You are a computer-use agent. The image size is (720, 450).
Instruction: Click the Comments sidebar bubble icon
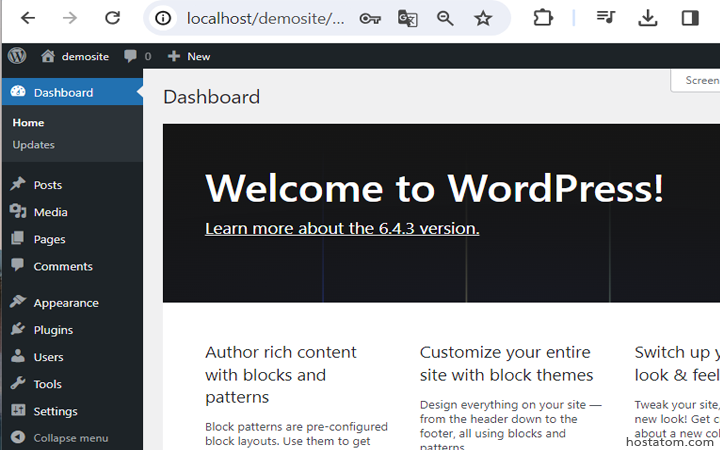(x=17, y=265)
